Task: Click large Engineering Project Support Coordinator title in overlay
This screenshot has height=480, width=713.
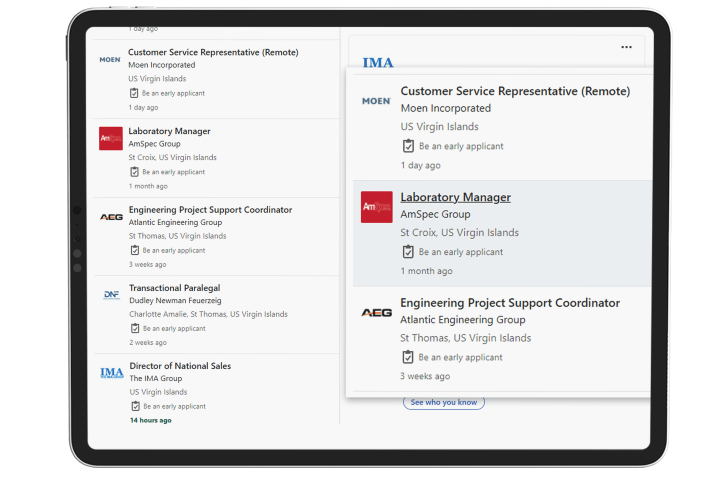Action: (x=510, y=303)
